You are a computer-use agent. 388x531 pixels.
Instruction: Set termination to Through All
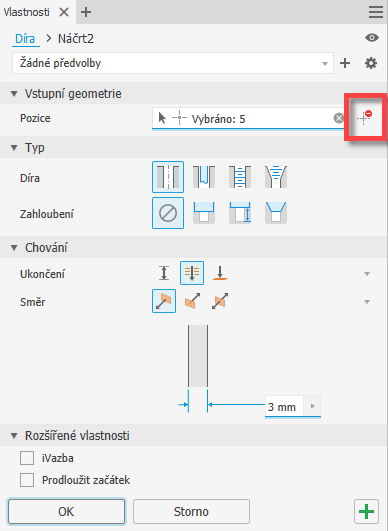pyautogui.click(x=192, y=273)
